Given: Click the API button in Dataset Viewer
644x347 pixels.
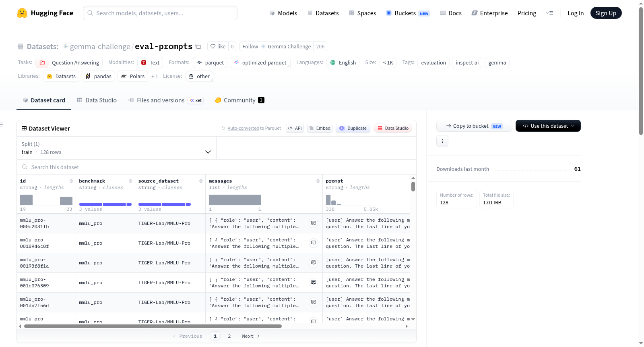Looking at the screenshot, I should point(295,128).
